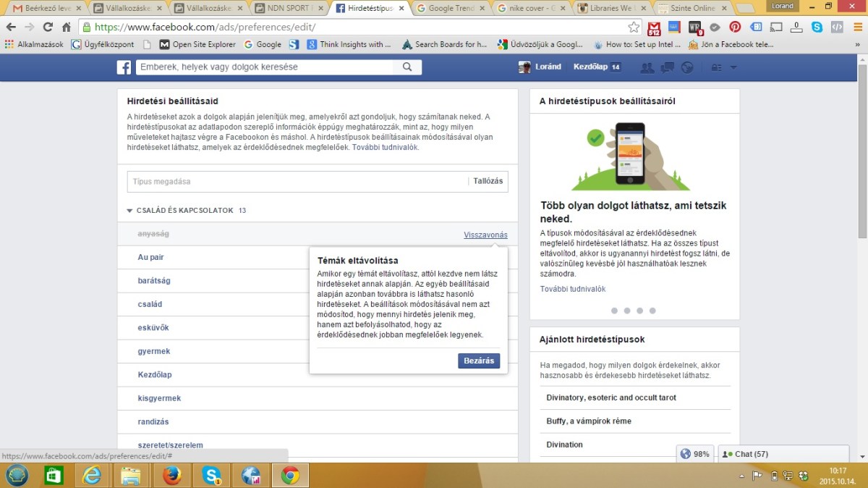The image size is (868, 488).
Task: Click the Pinterest extension icon
Action: (x=735, y=27)
